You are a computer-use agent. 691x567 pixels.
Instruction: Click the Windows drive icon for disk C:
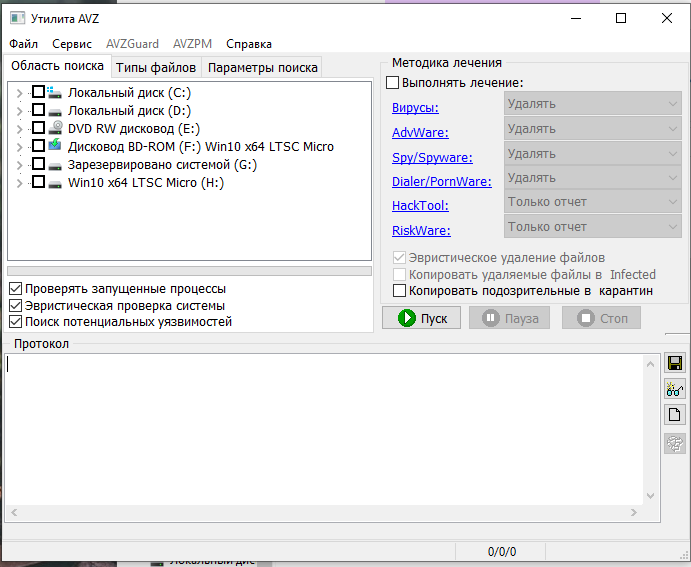[55, 92]
